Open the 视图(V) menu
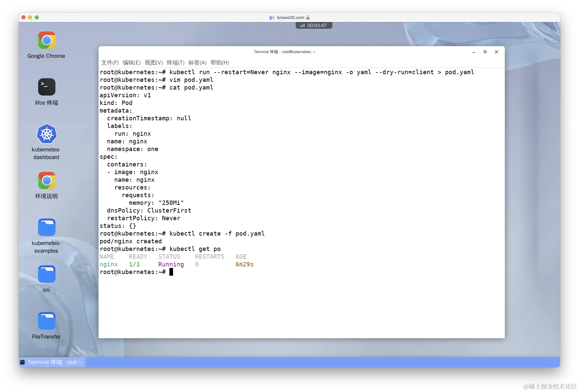This screenshot has width=579, height=392. pyautogui.click(x=154, y=62)
